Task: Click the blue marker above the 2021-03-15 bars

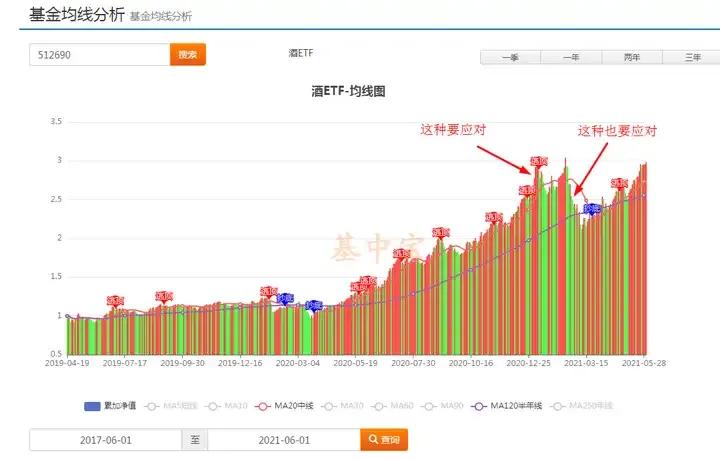Action: tap(592, 209)
